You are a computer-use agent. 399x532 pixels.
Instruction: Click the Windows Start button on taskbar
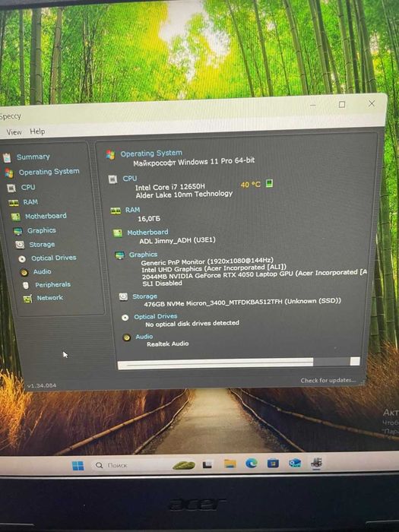pyautogui.click(x=78, y=465)
